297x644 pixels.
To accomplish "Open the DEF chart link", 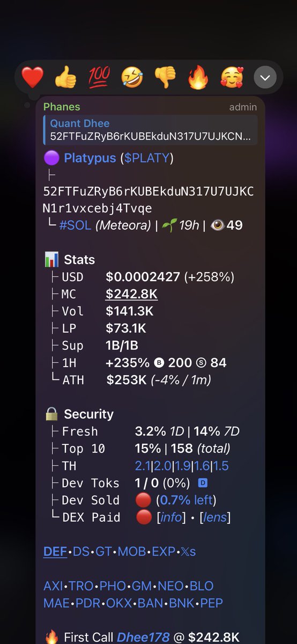I will click(x=55, y=551).
